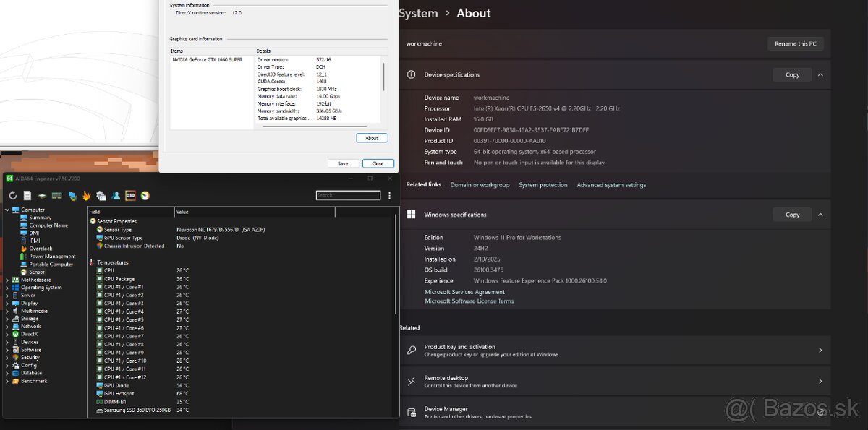Select Overclock in the Computer tree
The image size is (868, 430).
pos(41,249)
